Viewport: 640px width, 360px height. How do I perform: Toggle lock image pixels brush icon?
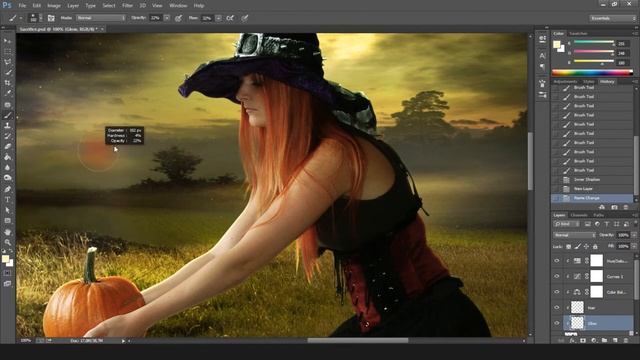pyautogui.click(x=578, y=247)
